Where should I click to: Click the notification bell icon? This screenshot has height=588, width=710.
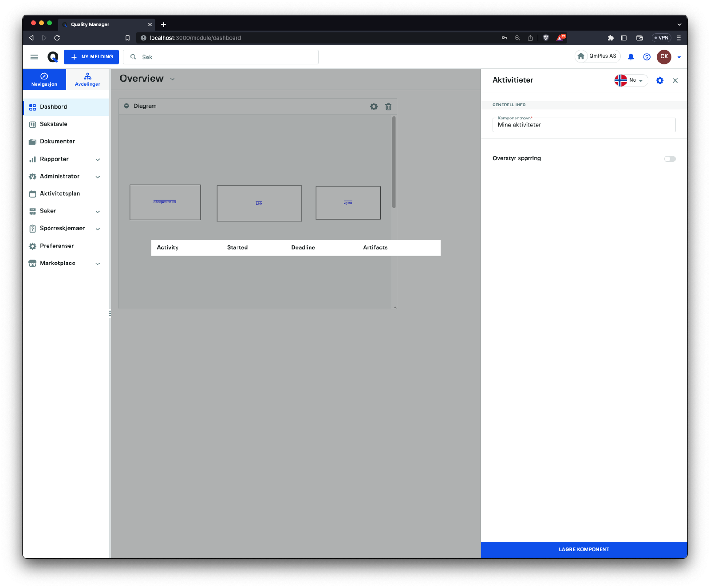point(631,57)
